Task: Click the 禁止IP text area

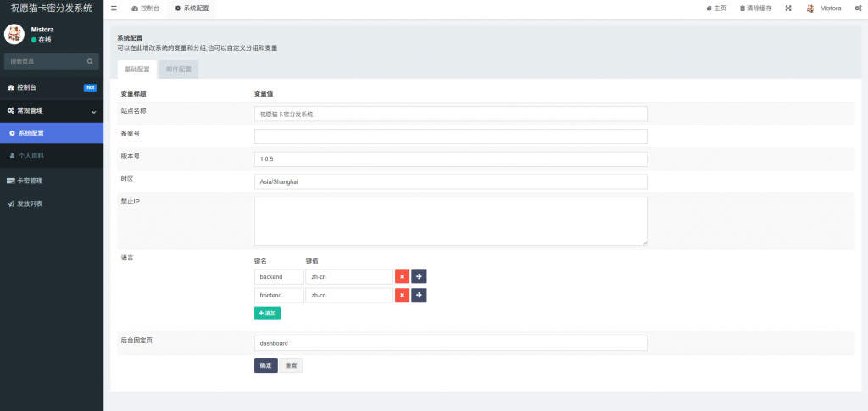Action: pyautogui.click(x=451, y=220)
